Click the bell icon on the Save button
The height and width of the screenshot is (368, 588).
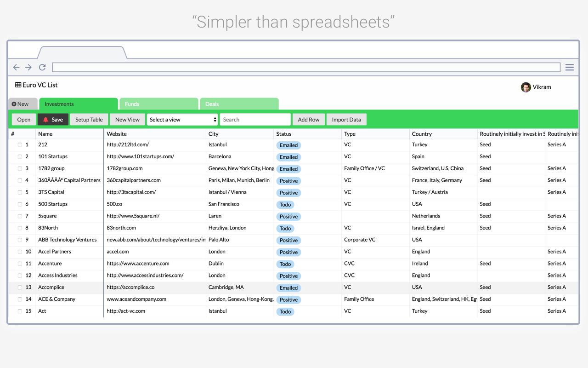point(45,120)
